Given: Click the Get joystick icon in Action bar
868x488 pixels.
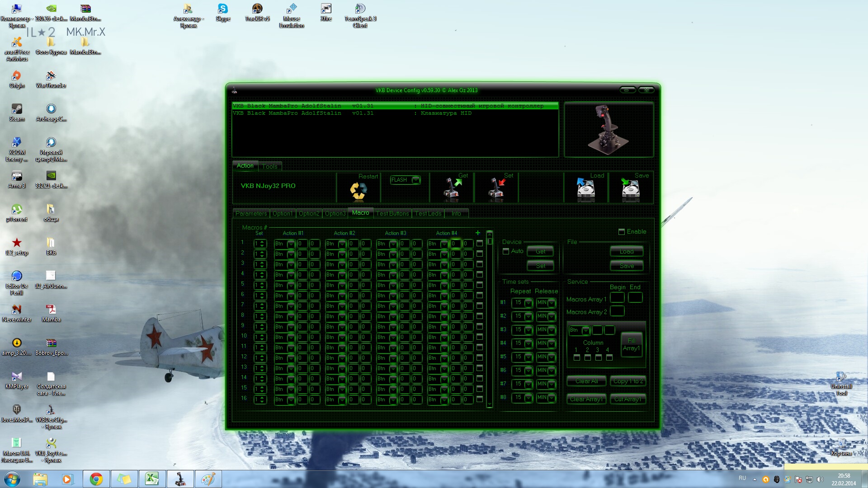Looking at the screenshot, I should [452, 190].
